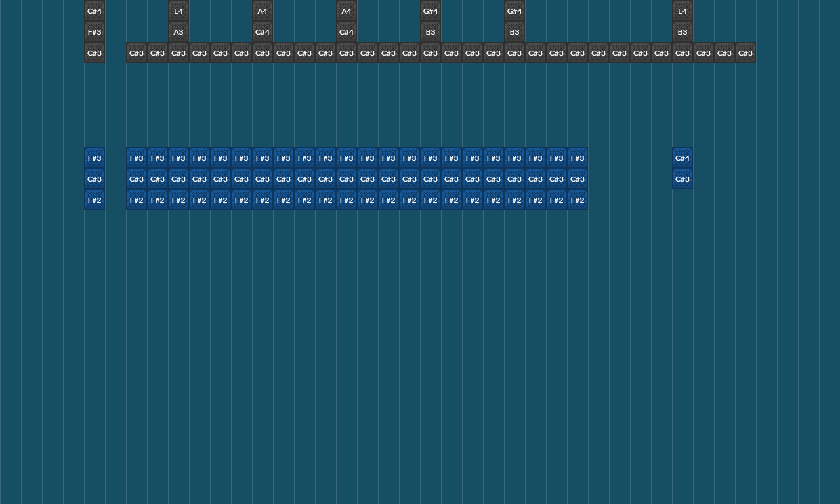
Task: Select the rightmost gray E4 note
Action: pos(682,11)
